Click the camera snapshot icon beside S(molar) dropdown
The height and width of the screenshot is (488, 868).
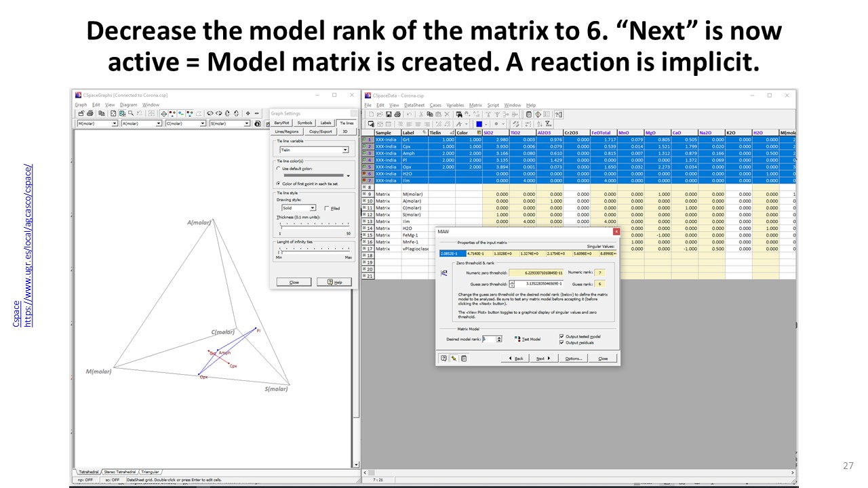[x=257, y=124]
